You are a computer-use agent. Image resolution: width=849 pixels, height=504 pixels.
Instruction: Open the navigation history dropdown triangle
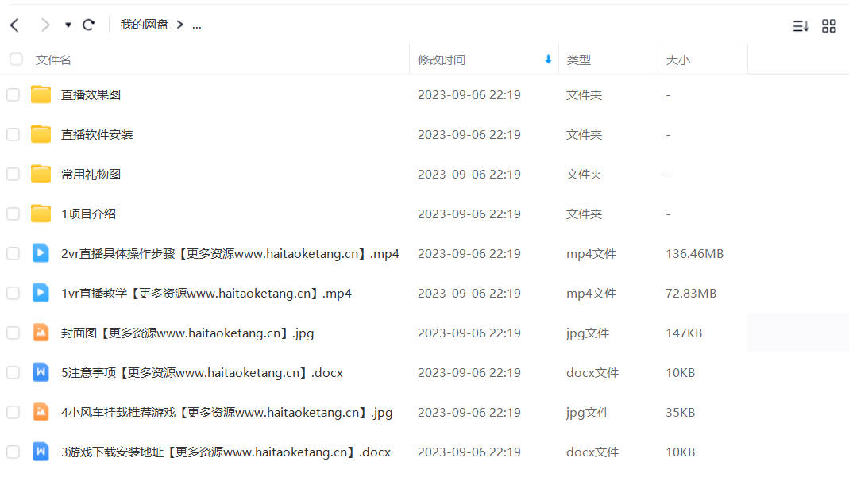[68, 25]
